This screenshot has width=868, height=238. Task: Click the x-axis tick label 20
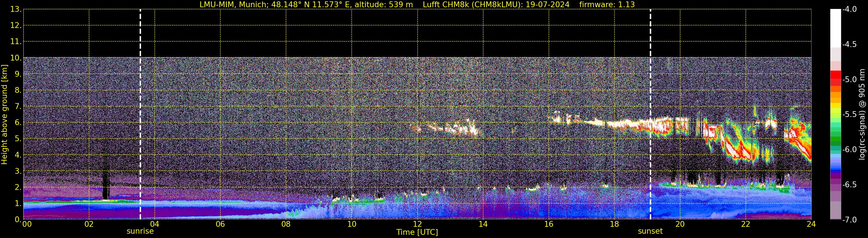[680, 224]
